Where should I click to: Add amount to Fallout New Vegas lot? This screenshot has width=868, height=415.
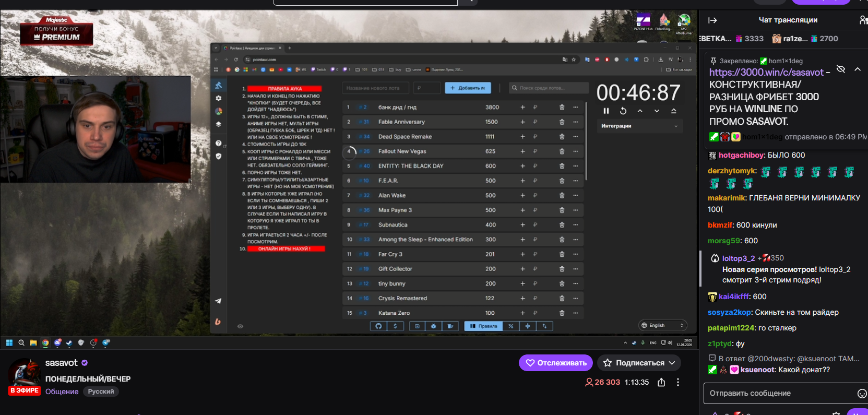click(x=522, y=151)
